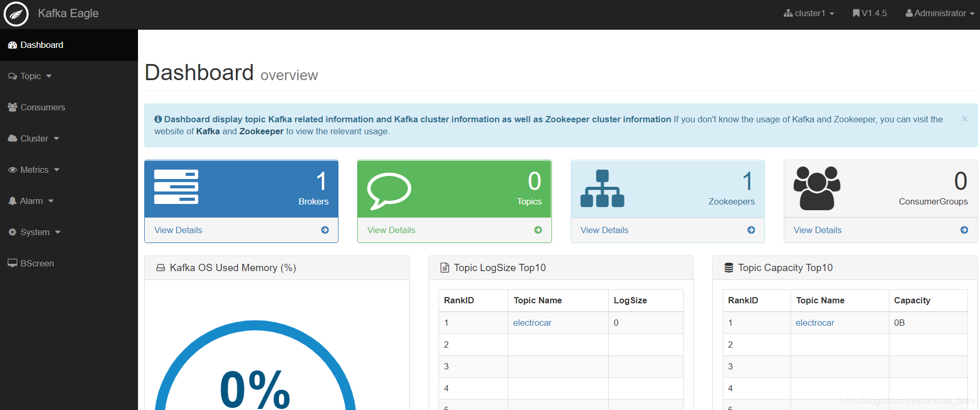Screen dimensions: 980x410
Task: Follow the Kafka link in info alert
Action: pos(208,131)
